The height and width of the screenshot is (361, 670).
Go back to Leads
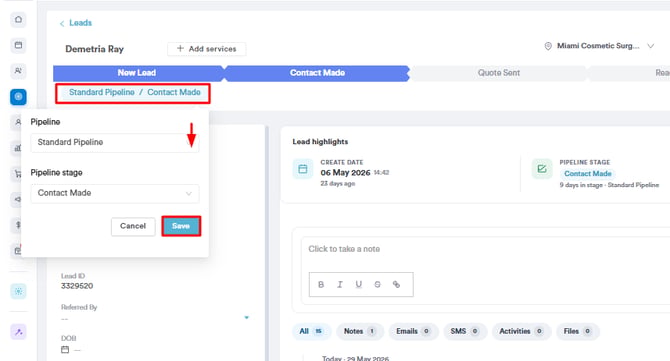[x=80, y=23]
